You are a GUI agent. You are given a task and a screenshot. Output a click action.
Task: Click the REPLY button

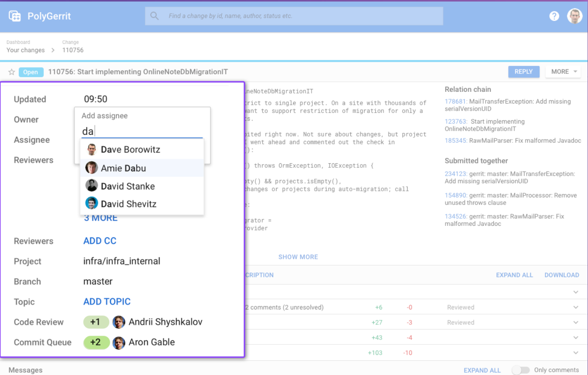click(523, 72)
